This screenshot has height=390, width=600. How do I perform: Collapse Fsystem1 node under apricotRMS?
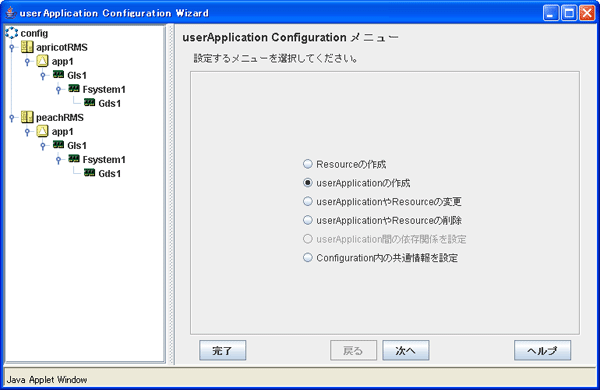59,90
